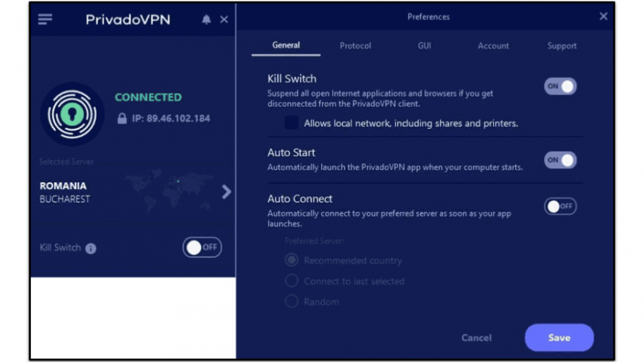Close the Preferences panel with X
Screen dimensions: 644x362
point(603,16)
